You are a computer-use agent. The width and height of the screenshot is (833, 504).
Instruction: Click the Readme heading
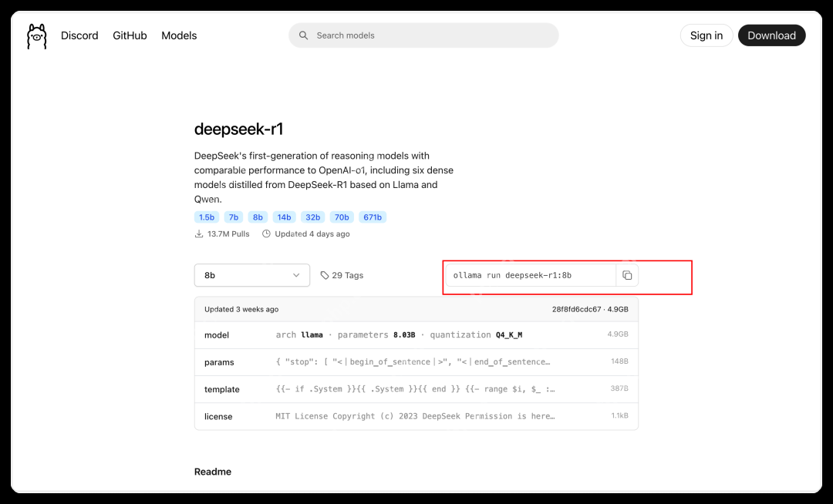213,472
